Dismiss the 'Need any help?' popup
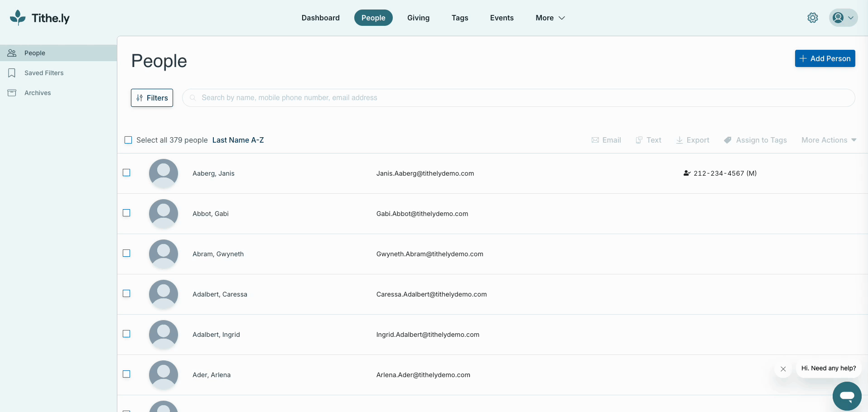The image size is (868, 412). click(x=783, y=369)
